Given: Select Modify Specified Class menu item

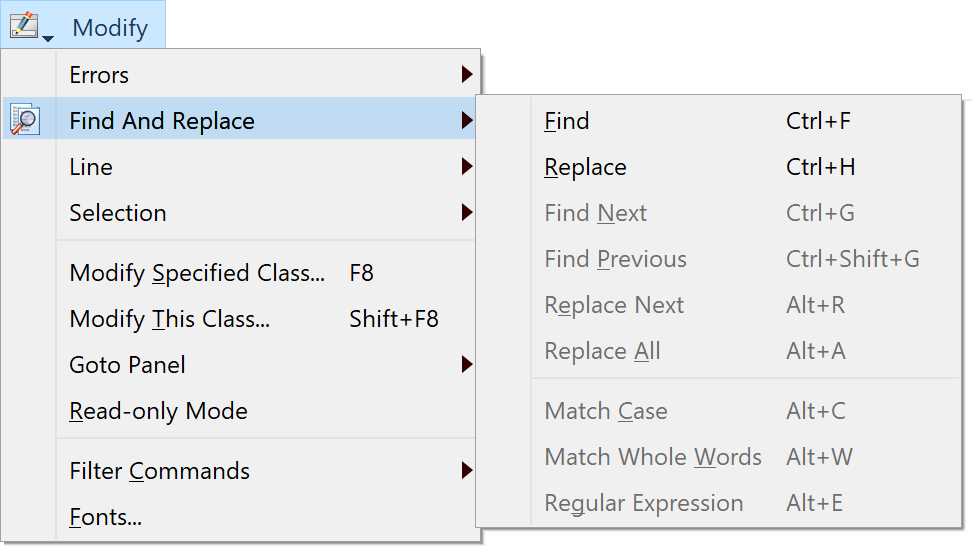Looking at the screenshot, I should (x=268, y=273).
